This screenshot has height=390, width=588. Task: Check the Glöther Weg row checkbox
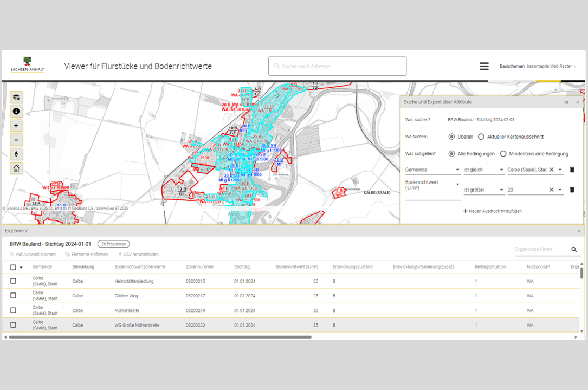(14, 296)
